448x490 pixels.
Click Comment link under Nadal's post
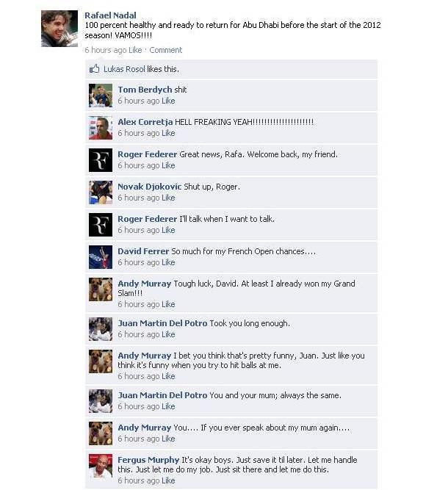click(x=165, y=50)
